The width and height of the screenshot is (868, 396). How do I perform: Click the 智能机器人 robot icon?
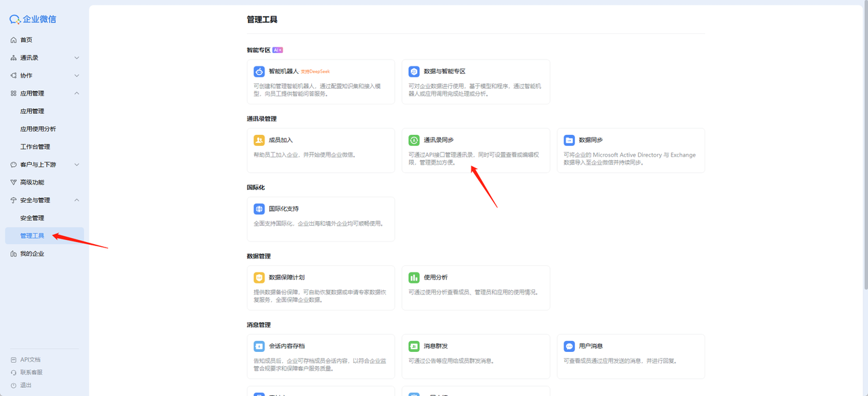259,71
